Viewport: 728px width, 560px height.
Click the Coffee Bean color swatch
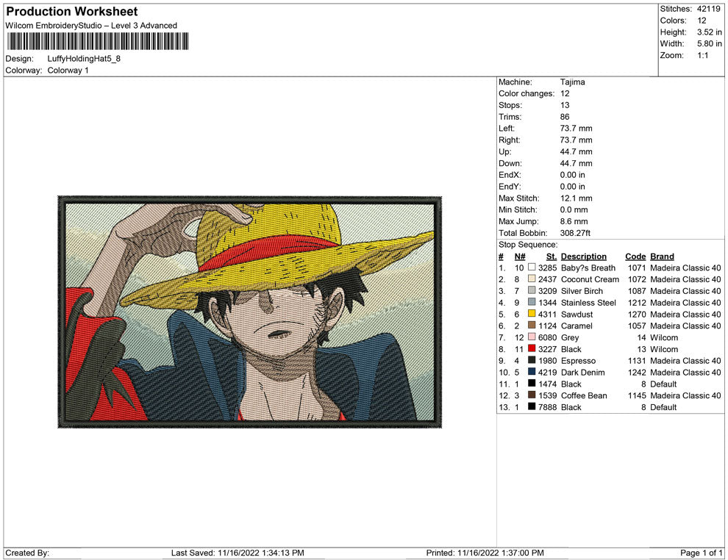pyautogui.click(x=532, y=395)
